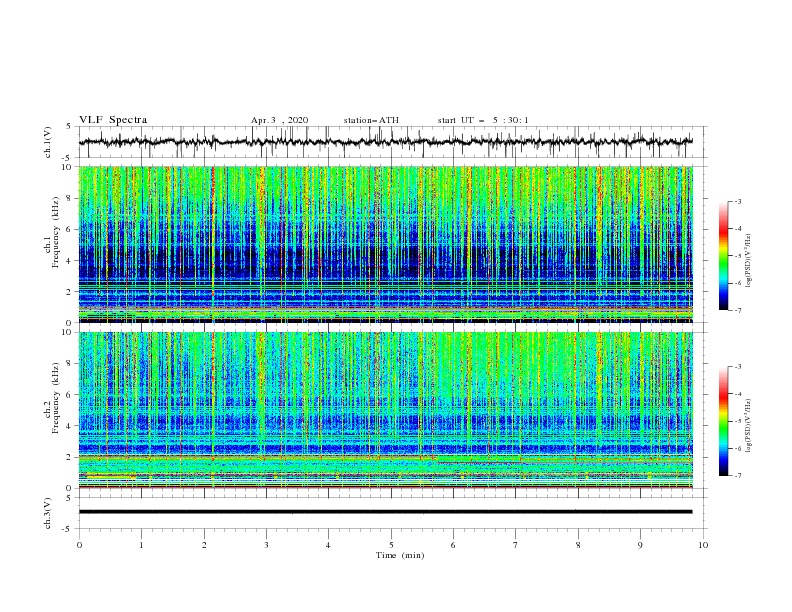Click the ch.2 colorbar 'log(PSD)(V²/Hz)' label
This screenshot has width=792, height=612.
pyautogui.click(x=749, y=426)
